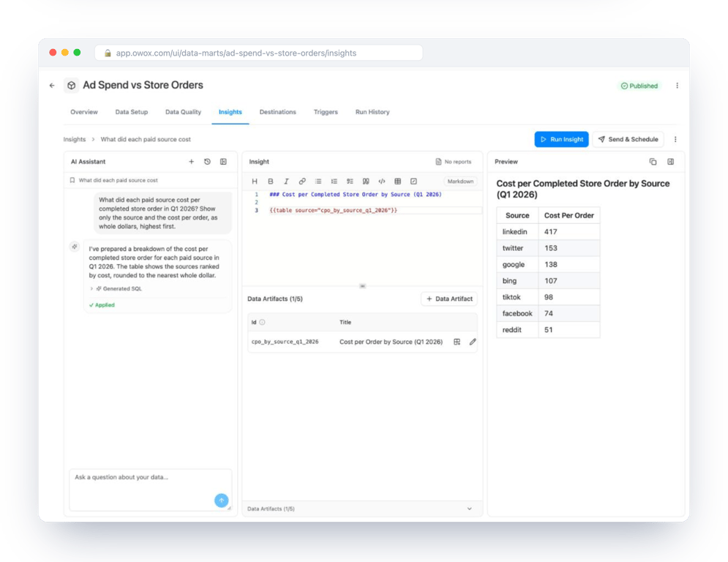Click the What did each paid source cost breadcrumb
728x562 pixels.
pyautogui.click(x=146, y=139)
